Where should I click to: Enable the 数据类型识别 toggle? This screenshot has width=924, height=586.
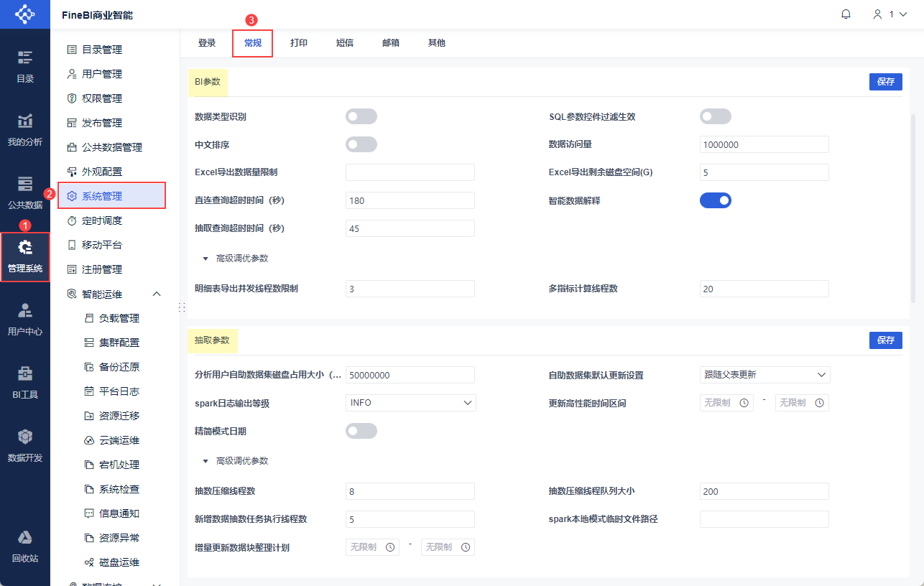click(x=361, y=116)
